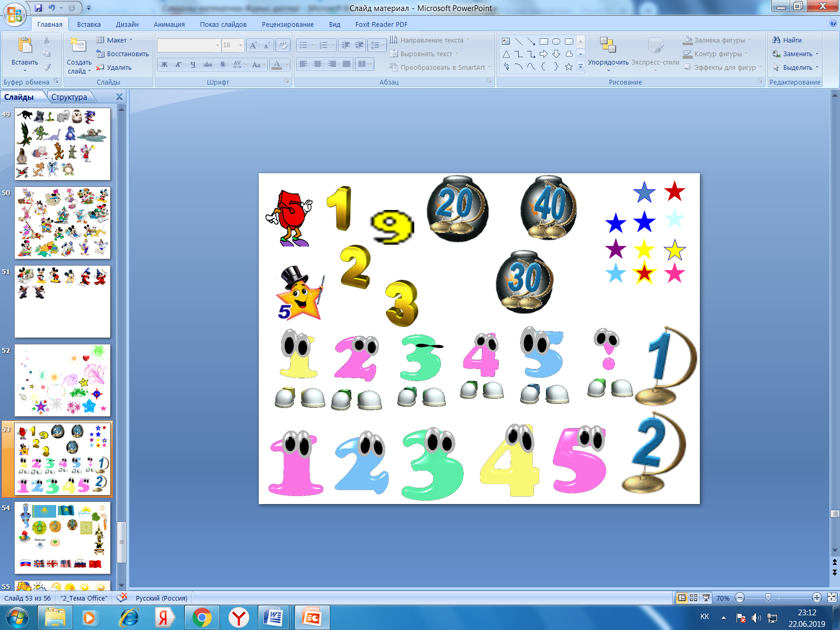This screenshot has height=630, width=840.
Task: Open the Дизайн ribbon tab
Action: [127, 24]
